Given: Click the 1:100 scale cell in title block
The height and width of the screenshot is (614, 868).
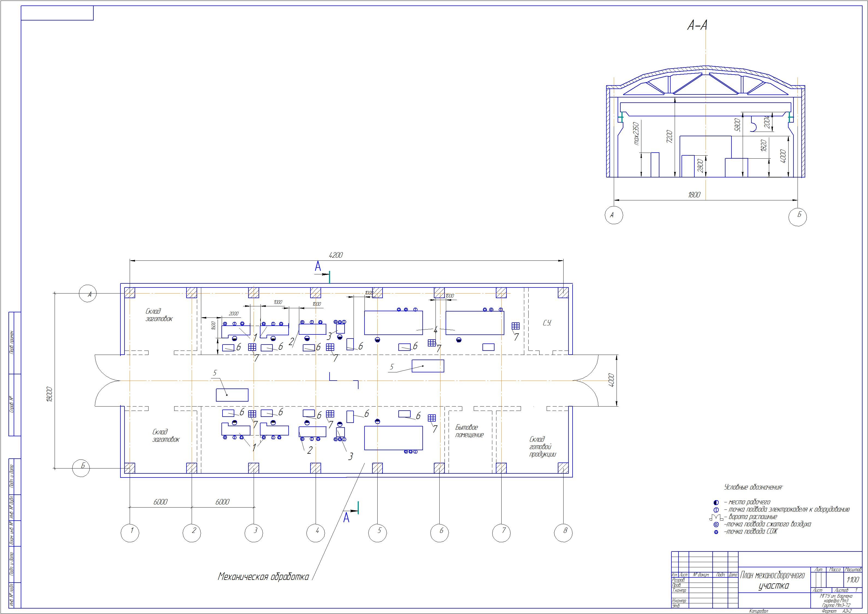Looking at the screenshot, I should click(852, 580).
